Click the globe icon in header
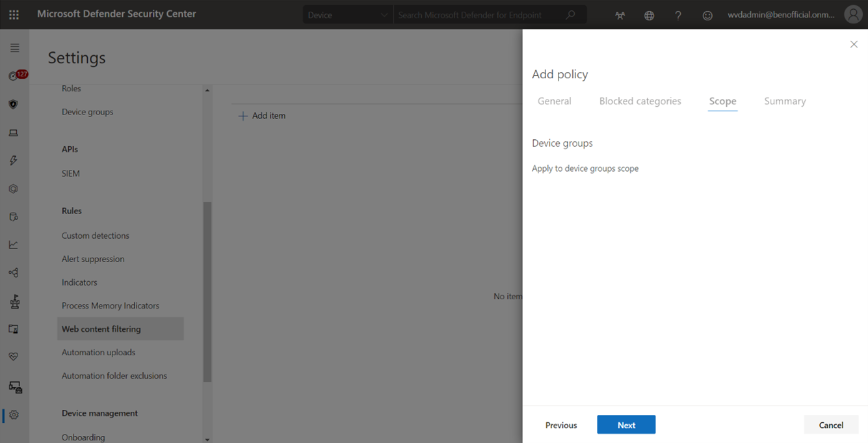This screenshot has width=868, height=443. coord(649,16)
